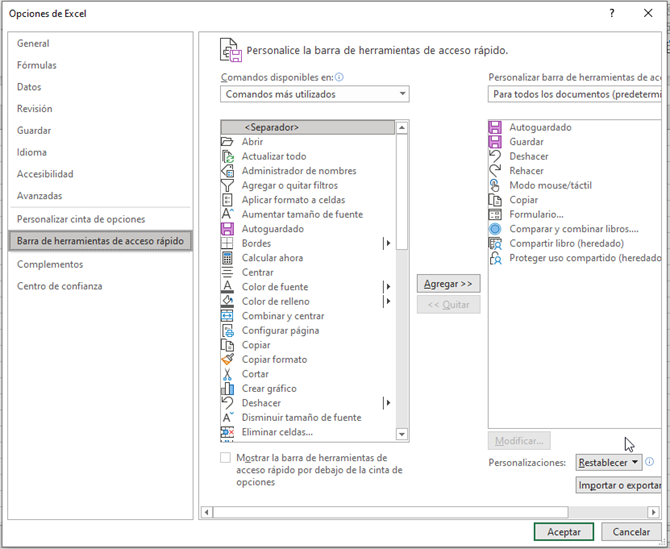The image size is (670, 549).
Task: Click the funnel icon for Agregar o quitar filtros
Action: (x=227, y=185)
